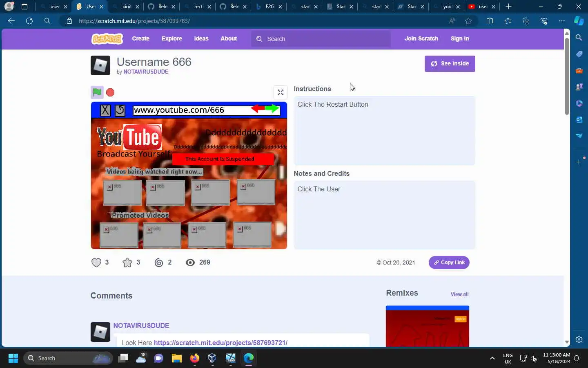Open Edge Collections
Viewport: 588px width, 368px height.
(526, 21)
